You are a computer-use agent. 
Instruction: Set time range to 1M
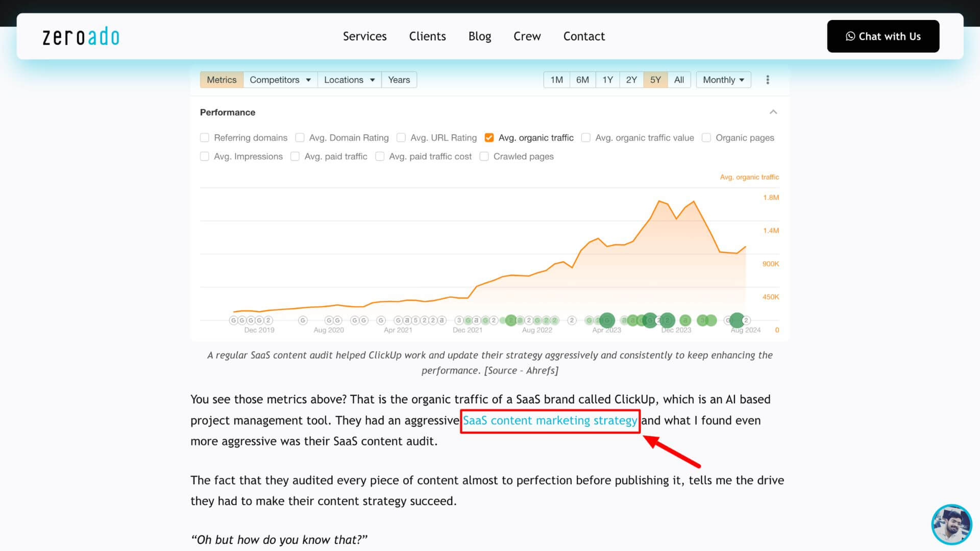coord(556,80)
